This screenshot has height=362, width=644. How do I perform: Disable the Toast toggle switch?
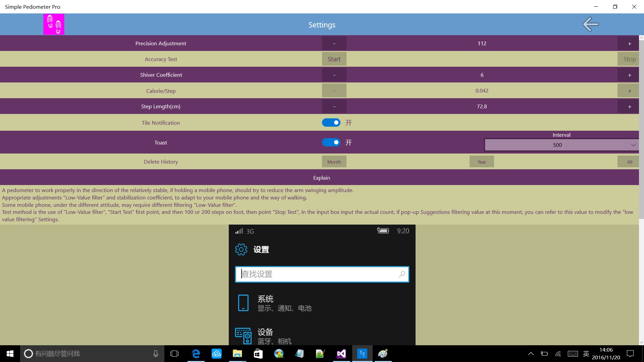[331, 142]
